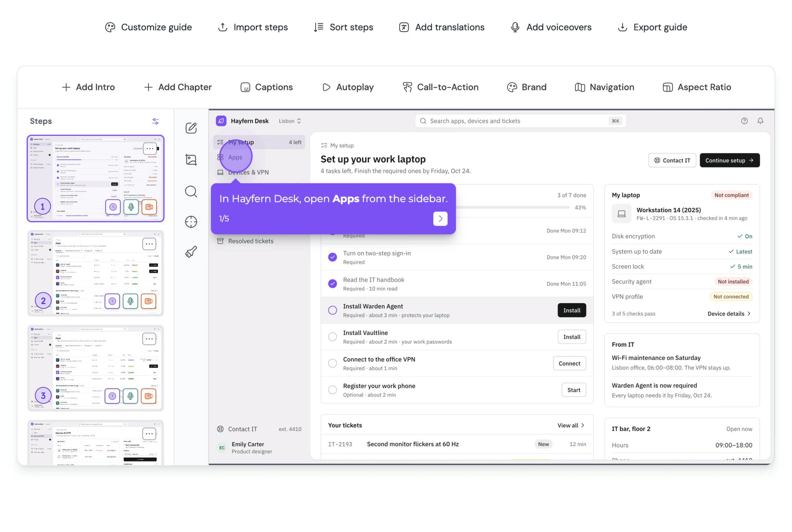Check the Install Warden Agent circle
Image resolution: width=792 pixels, height=532 pixels.
click(333, 310)
